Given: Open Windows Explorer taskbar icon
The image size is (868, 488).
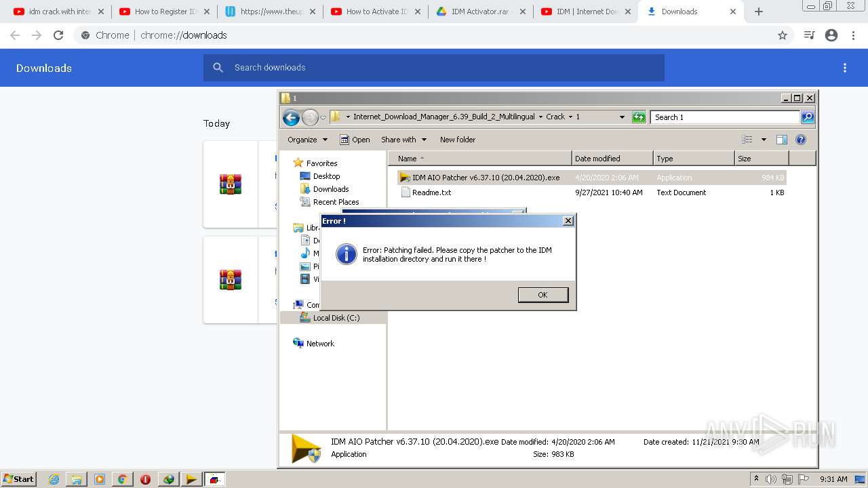Looking at the screenshot, I should click(x=77, y=479).
